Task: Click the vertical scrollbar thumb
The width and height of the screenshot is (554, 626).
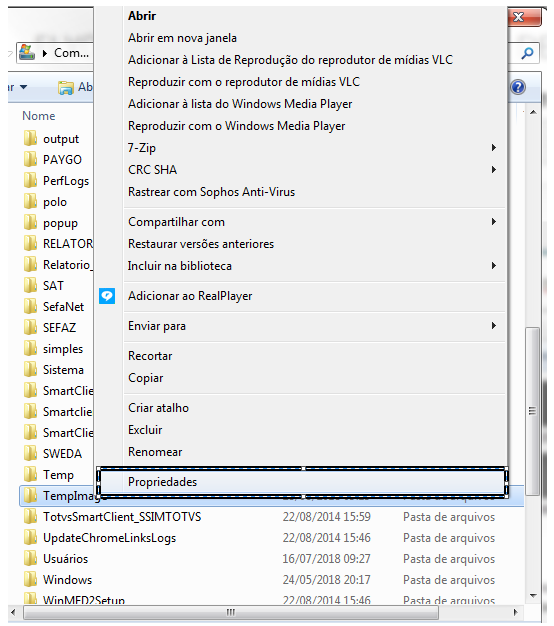Action: [x=532, y=411]
